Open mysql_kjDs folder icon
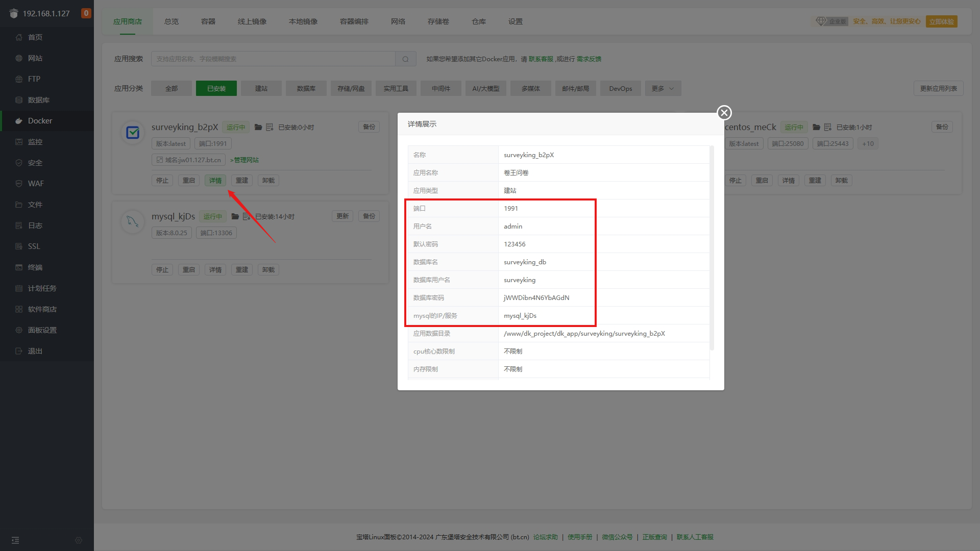 [x=235, y=216]
